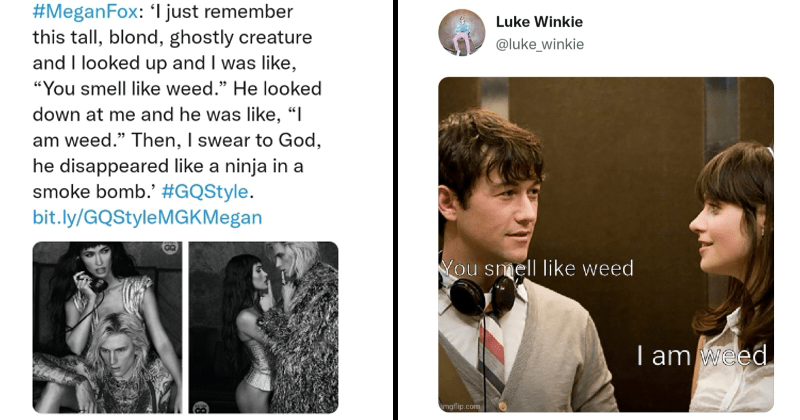The width and height of the screenshot is (800, 420).
Task: Open the right black-and-white GQ photo
Action: 263,327
